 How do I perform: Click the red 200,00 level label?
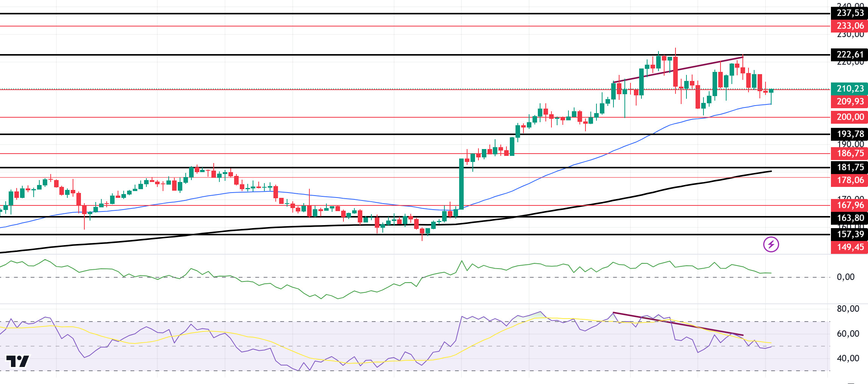click(x=849, y=117)
